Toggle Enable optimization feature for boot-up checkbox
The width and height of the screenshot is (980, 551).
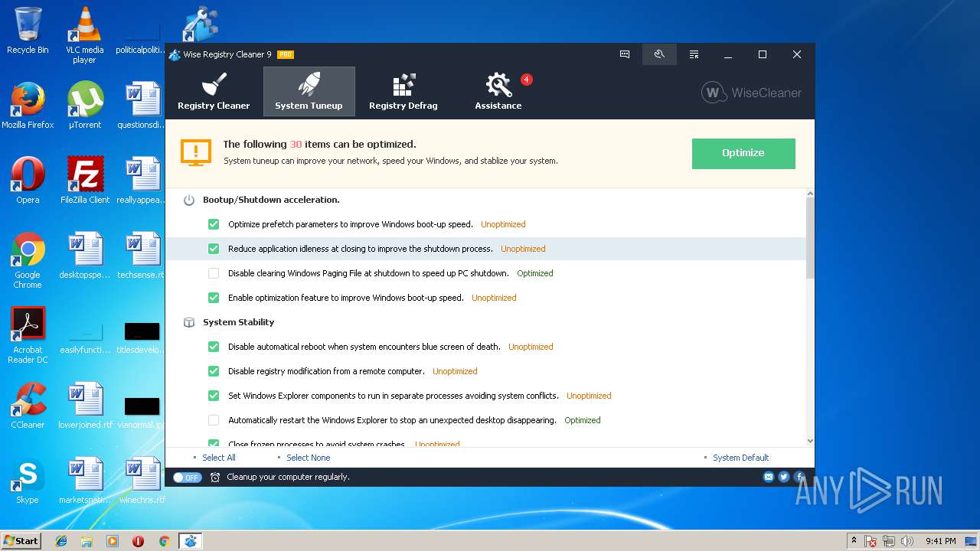(214, 298)
